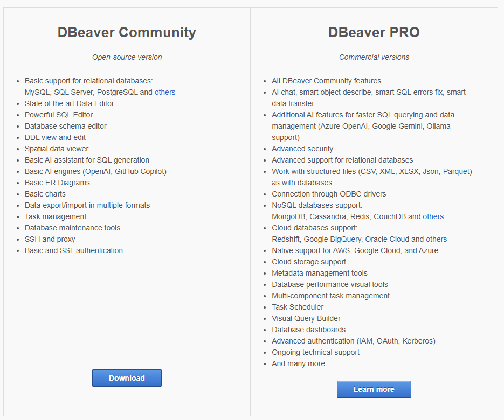The width and height of the screenshot is (504, 420).
Task: Click the "Advanced security" list item
Action: (302, 149)
